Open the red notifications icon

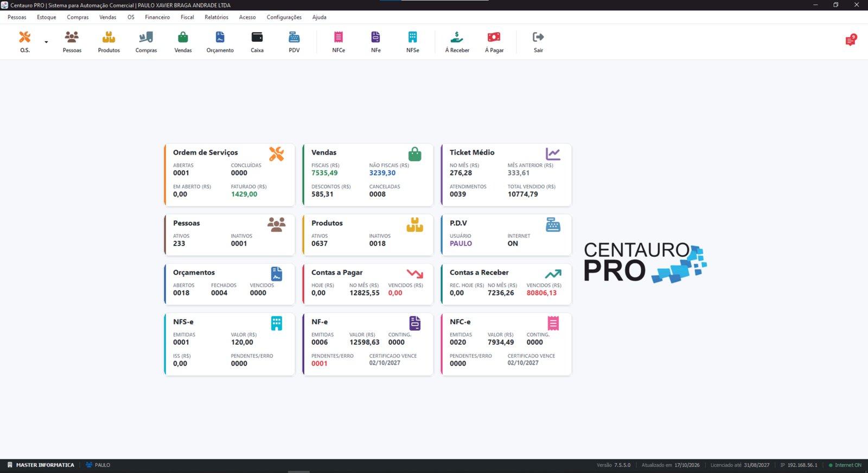(851, 40)
